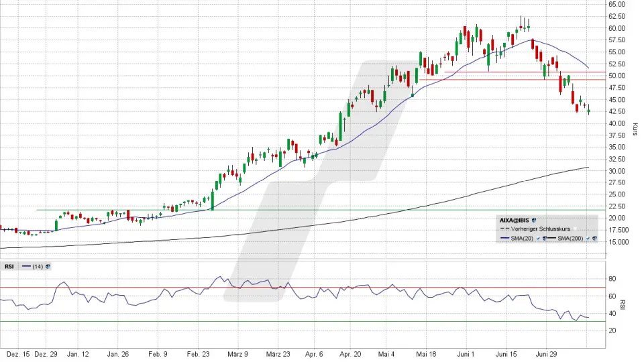Select the AIXA@IBIS legend title

click(x=515, y=221)
